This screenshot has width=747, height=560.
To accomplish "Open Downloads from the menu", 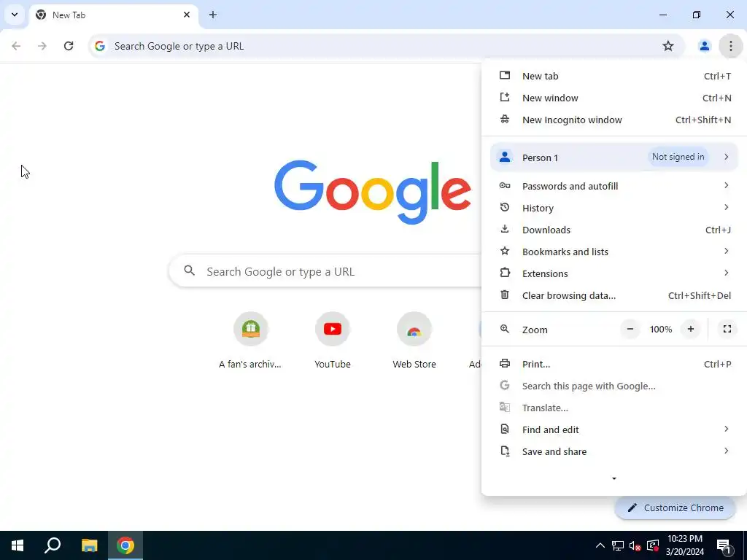I will 614,230.
